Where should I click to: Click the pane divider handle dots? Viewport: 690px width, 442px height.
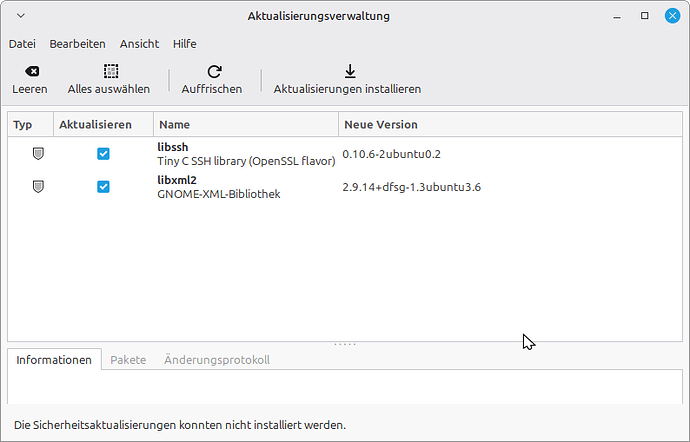[x=345, y=344]
